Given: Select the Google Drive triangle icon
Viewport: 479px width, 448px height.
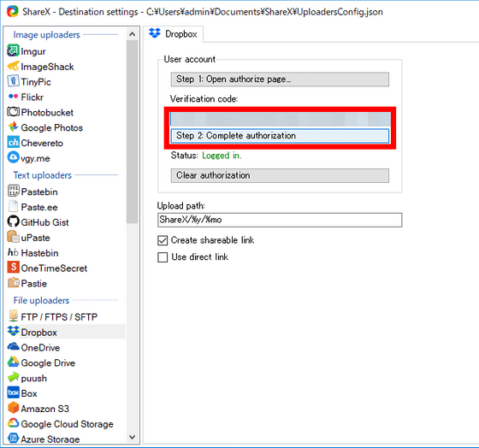Looking at the screenshot, I should (x=13, y=363).
